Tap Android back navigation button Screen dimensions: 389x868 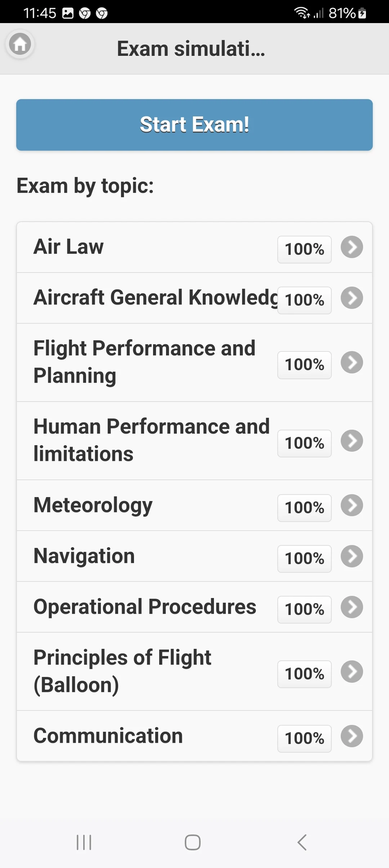pyautogui.click(x=302, y=842)
